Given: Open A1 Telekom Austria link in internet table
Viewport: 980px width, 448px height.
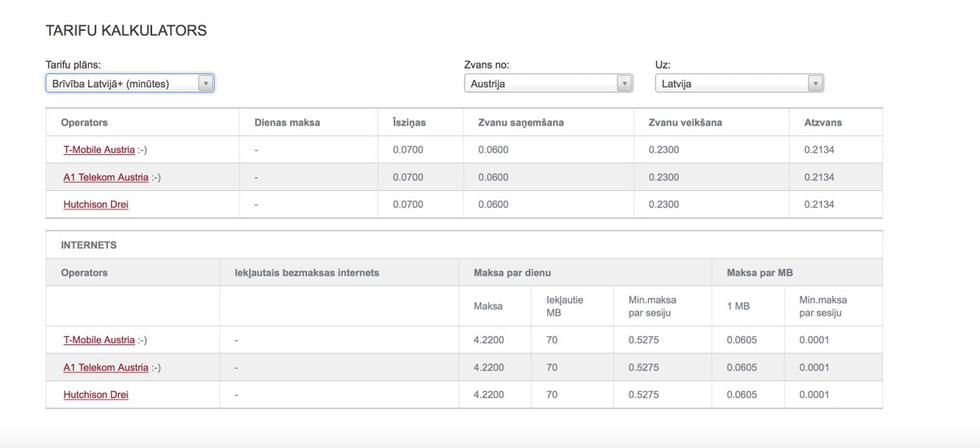Looking at the screenshot, I should pos(106,367).
